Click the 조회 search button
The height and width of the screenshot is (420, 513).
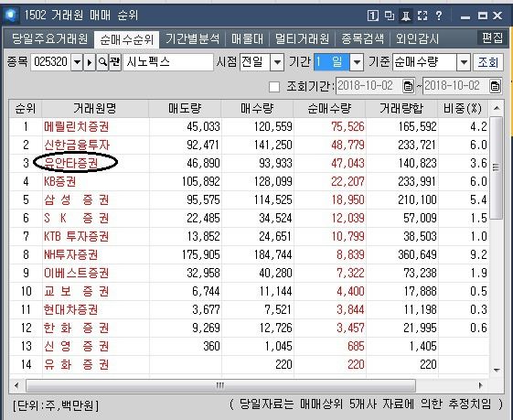(x=487, y=62)
